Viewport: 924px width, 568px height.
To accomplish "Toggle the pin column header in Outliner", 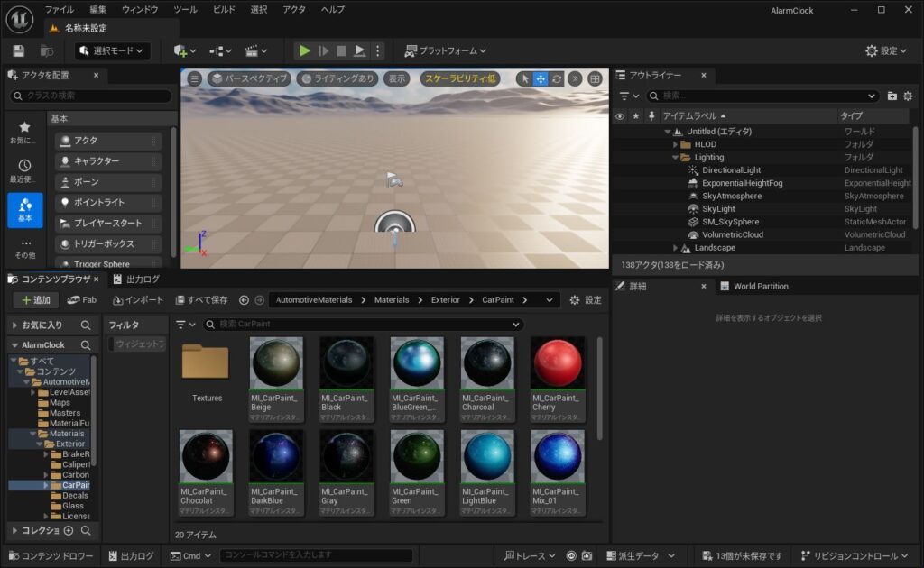I will (x=650, y=116).
